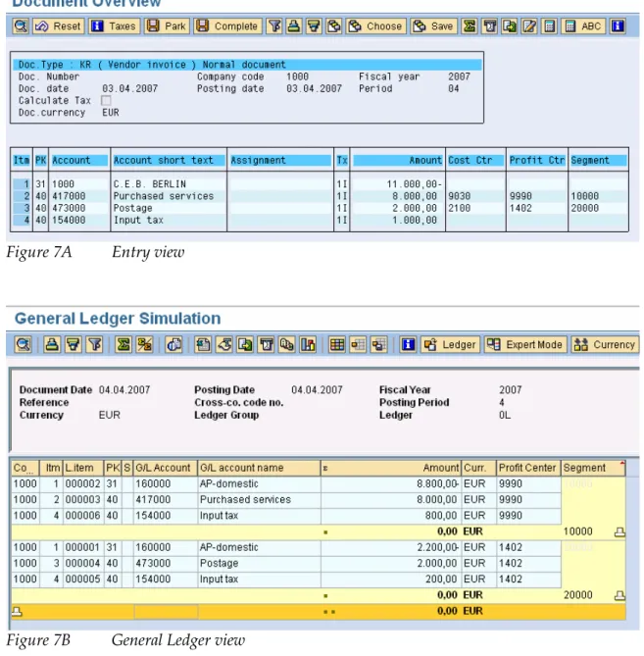Click the sigma Total icon in Document Overview toolbar
644x656 pixels.
click(x=470, y=26)
